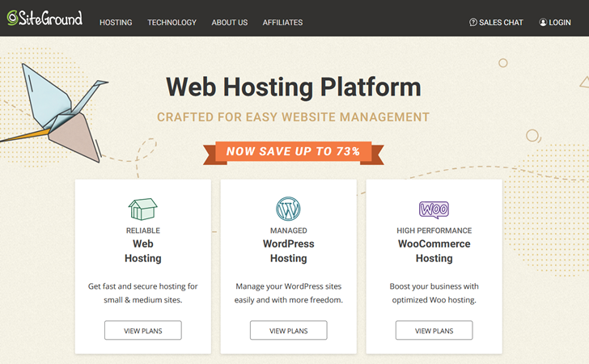This screenshot has width=589, height=364.
Task: Click the Now Save Up To 73% banner
Action: coord(294,152)
